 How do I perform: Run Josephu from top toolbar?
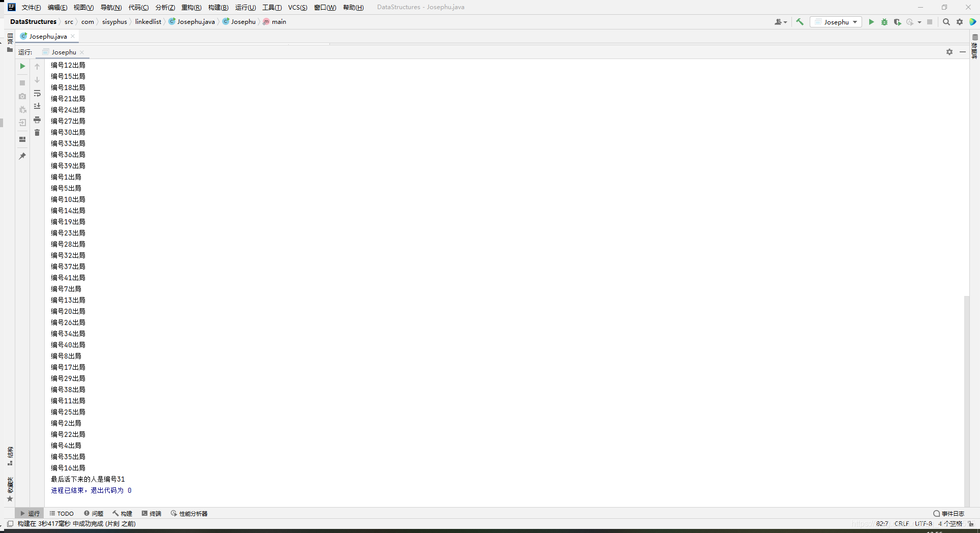(x=871, y=22)
